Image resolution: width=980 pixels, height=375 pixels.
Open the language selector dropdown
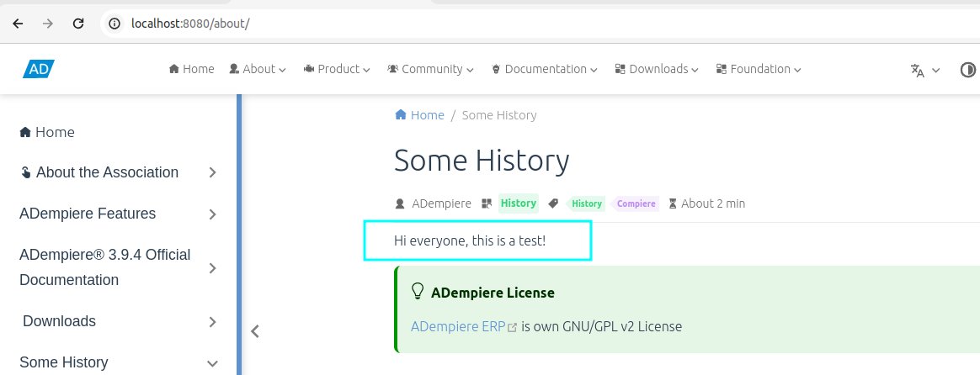[x=925, y=70]
